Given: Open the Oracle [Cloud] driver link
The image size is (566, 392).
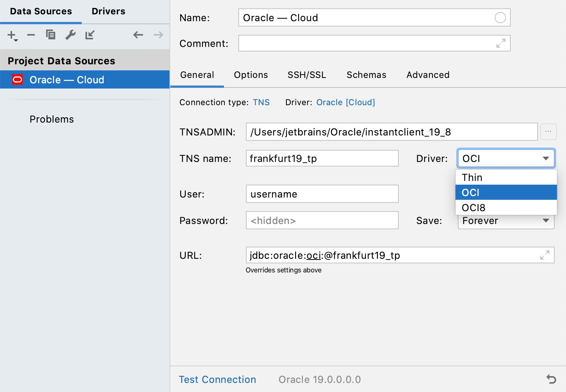Looking at the screenshot, I should [345, 102].
